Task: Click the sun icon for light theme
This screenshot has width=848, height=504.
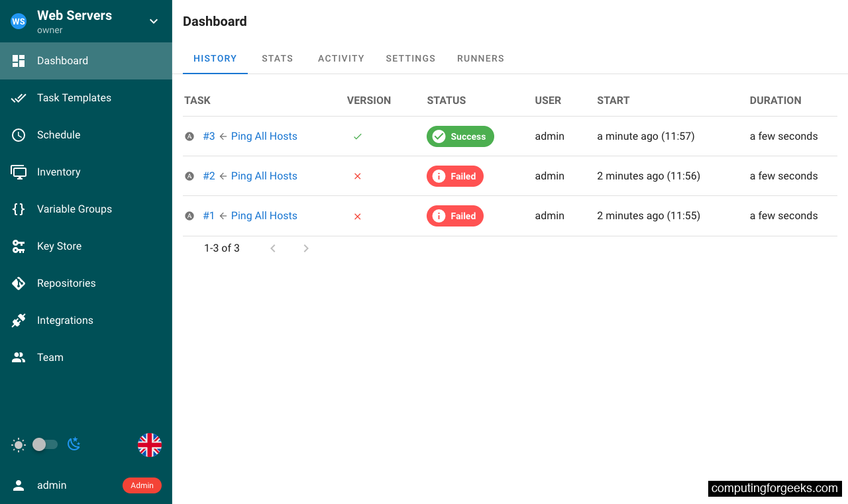Action: tap(19, 444)
